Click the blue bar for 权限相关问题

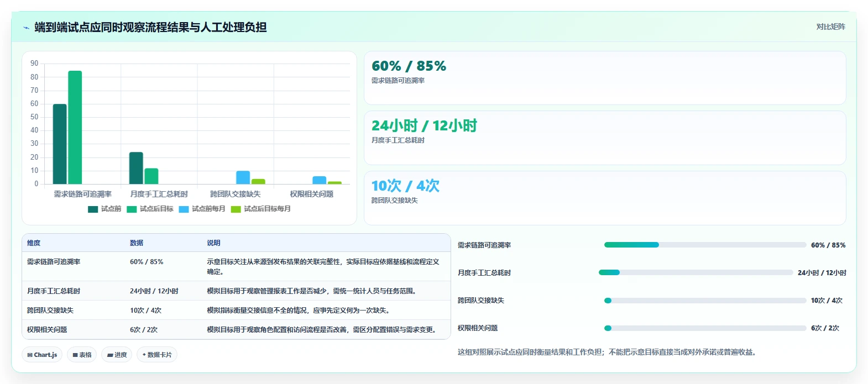pyautogui.click(x=320, y=180)
